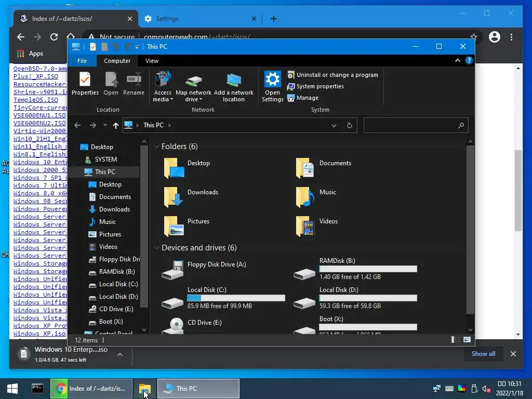Collapse the Folders (6) group
Viewport: 532px width, 399px height.
[156, 147]
